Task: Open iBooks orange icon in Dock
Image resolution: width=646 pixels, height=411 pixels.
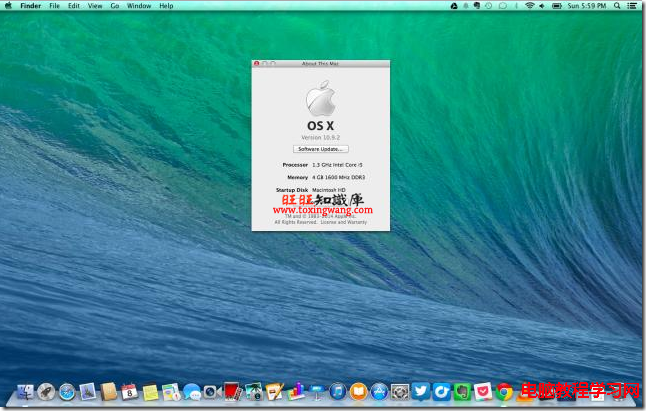Action: pyautogui.click(x=358, y=392)
